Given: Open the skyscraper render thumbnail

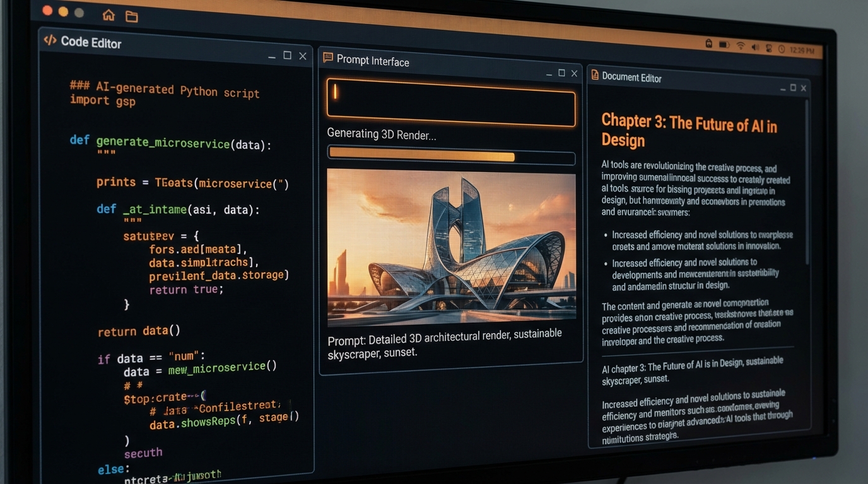Looking at the screenshot, I should (450, 245).
